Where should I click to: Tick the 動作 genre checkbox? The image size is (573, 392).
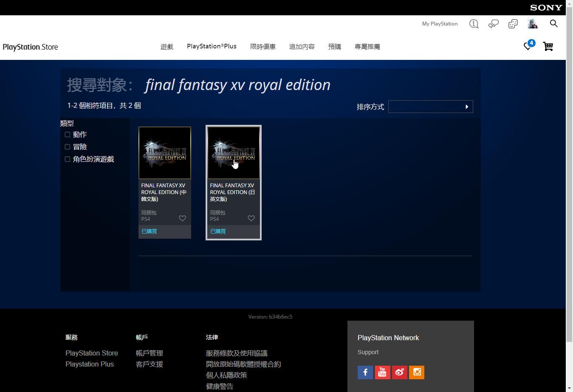coord(68,135)
